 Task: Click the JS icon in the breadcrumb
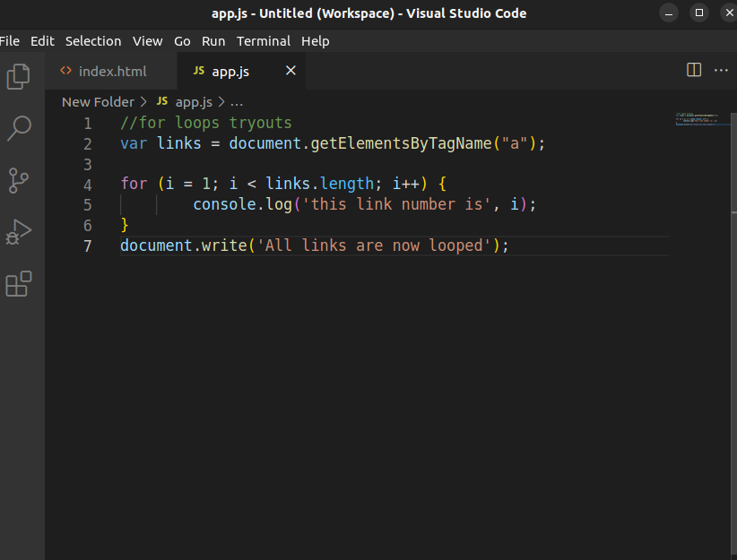[162, 101]
